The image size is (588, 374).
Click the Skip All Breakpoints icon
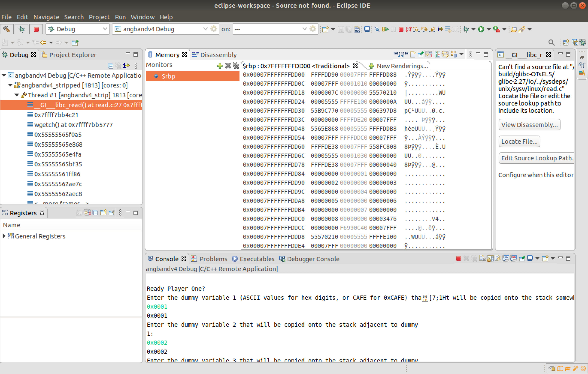pyautogui.click(x=377, y=29)
